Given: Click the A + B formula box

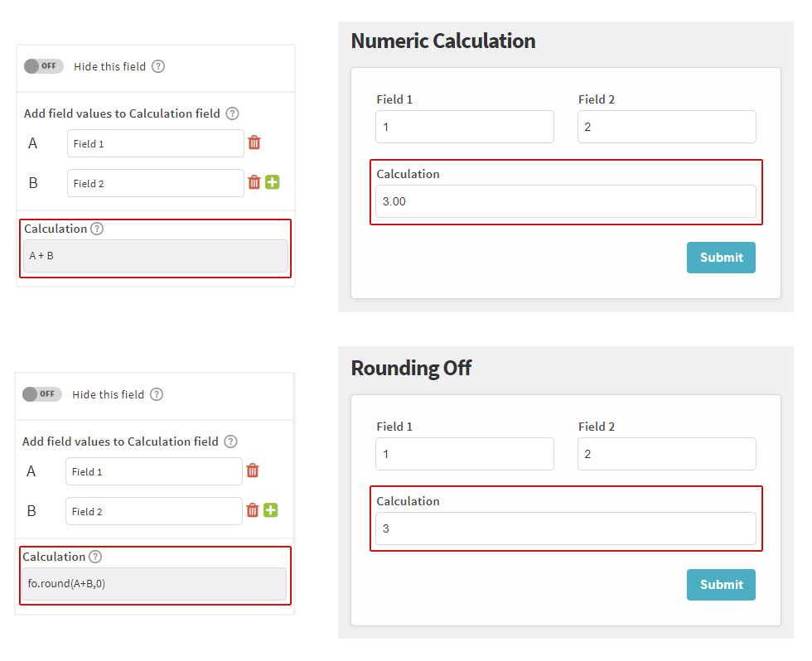Looking at the screenshot, I should pyautogui.click(x=156, y=256).
